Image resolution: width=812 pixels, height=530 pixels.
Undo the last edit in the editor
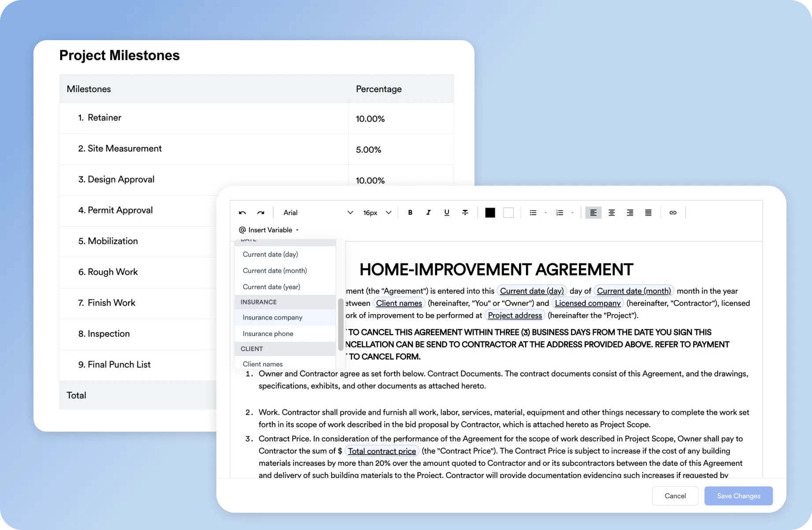pyautogui.click(x=242, y=213)
